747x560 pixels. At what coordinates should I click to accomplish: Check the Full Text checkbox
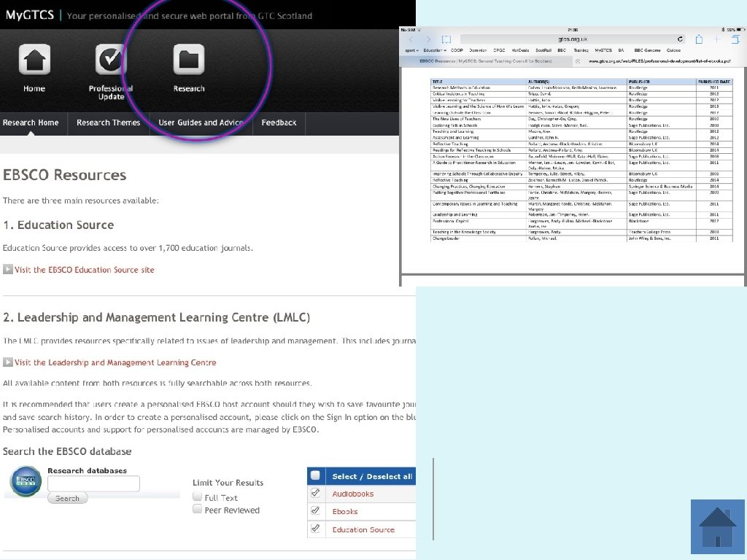(x=197, y=497)
